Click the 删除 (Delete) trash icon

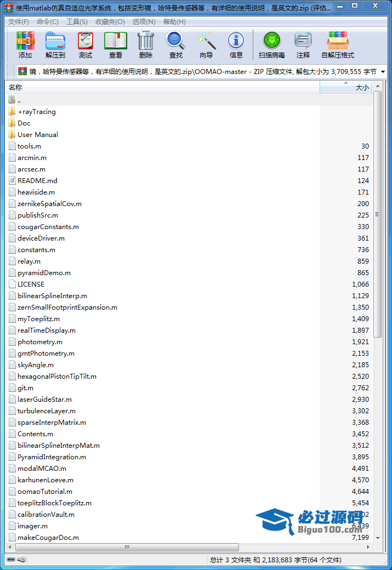click(146, 41)
